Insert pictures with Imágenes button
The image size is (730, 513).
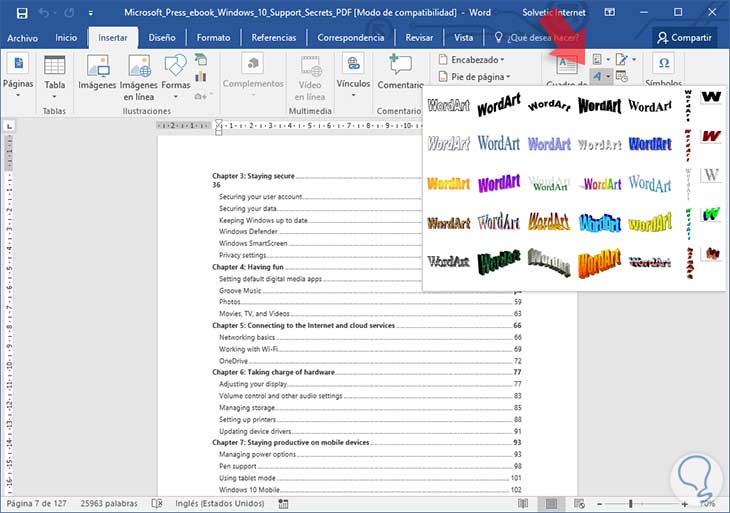97,71
